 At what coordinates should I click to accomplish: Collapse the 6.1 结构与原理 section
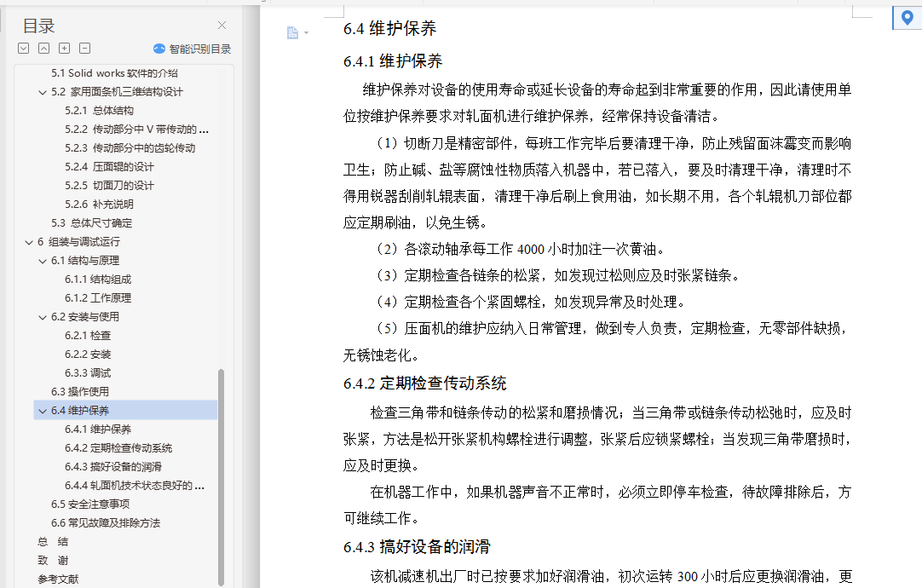[43, 261]
